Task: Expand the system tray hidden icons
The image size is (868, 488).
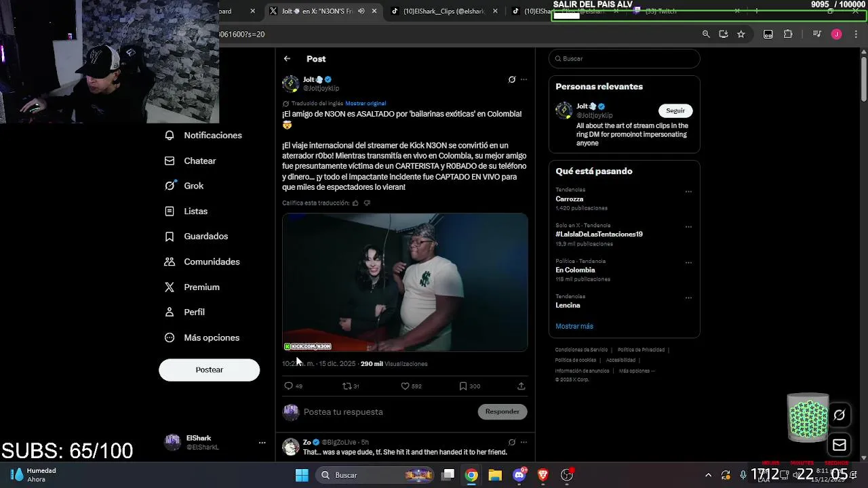Action: pos(708,475)
